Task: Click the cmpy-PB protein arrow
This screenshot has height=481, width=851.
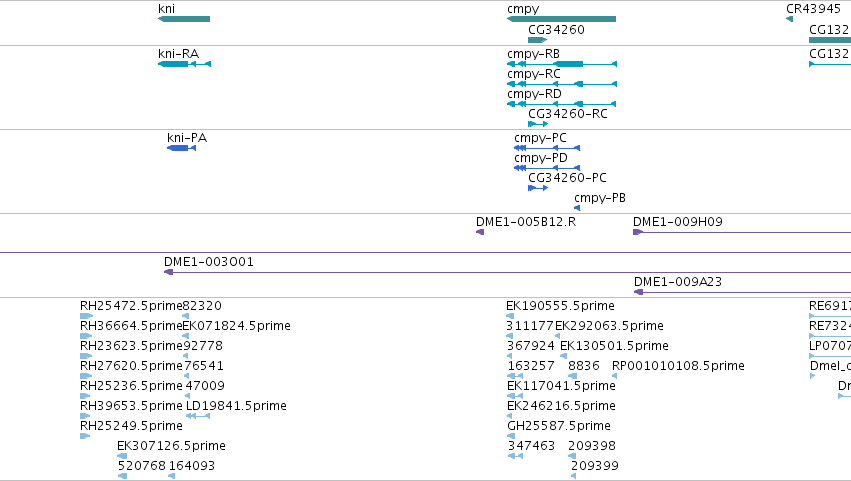Action: (577, 208)
